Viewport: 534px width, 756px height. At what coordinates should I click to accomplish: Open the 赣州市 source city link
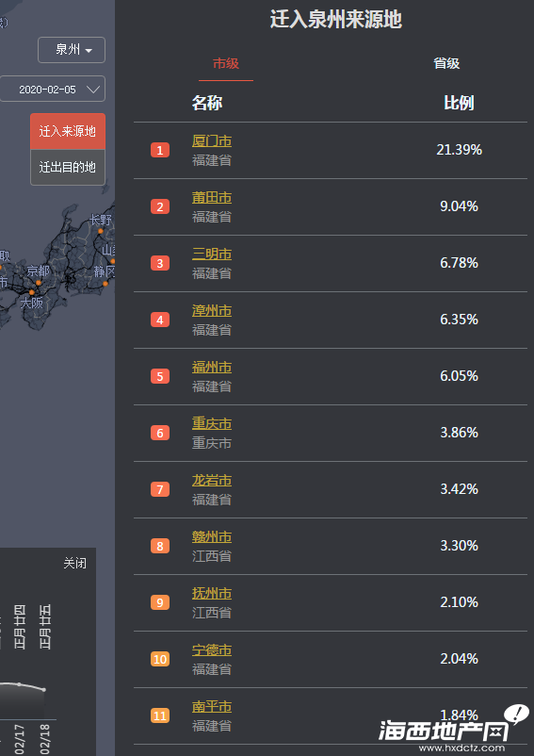(212, 537)
